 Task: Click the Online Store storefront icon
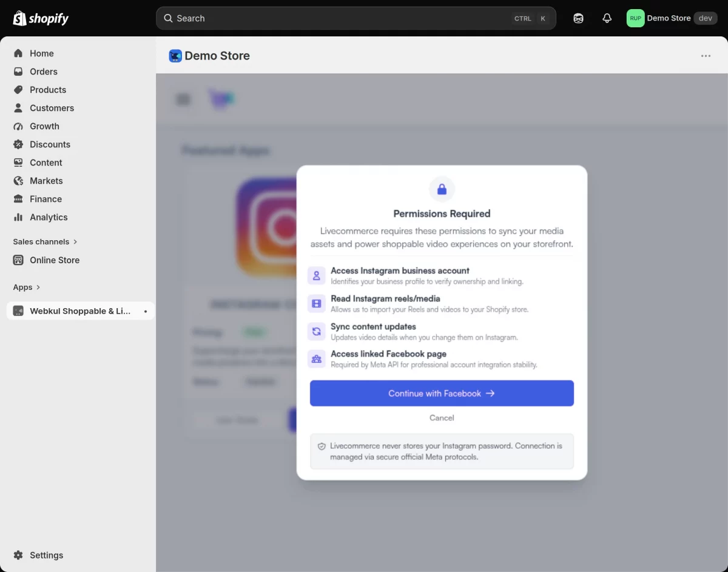pyautogui.click(x=18, y=260)
